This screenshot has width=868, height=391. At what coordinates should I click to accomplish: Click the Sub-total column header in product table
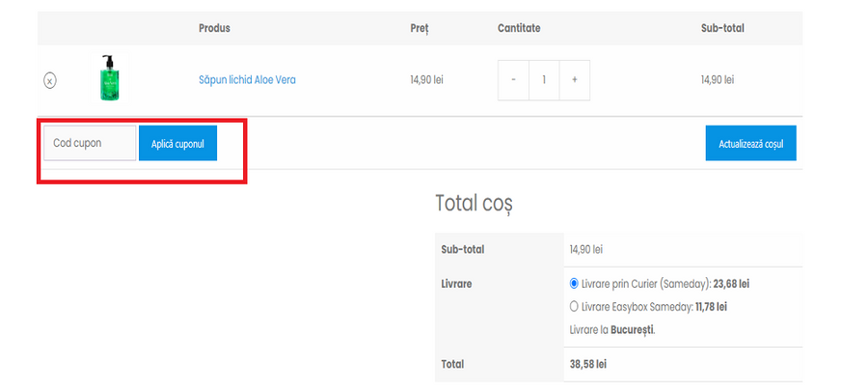tap(722, 29)
